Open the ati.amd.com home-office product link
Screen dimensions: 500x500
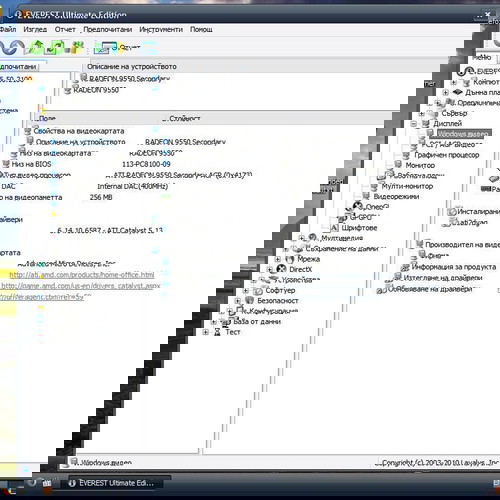[82, 275]
